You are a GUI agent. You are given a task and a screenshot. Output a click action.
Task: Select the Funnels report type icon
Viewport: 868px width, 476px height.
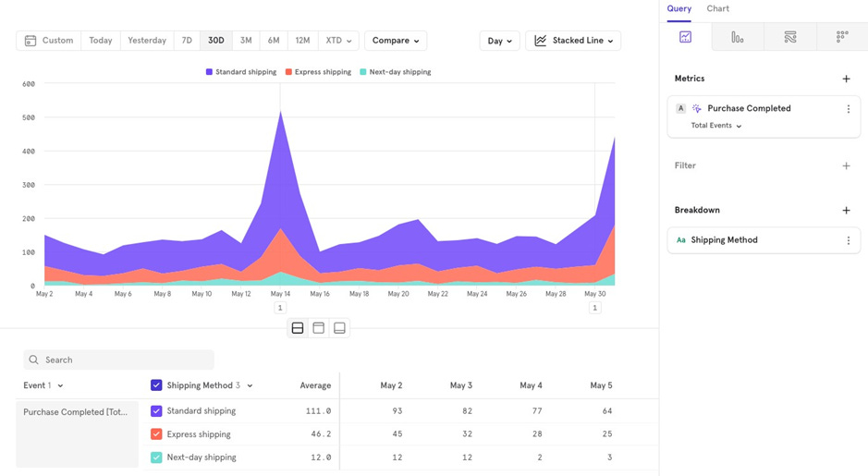[738, 37]
